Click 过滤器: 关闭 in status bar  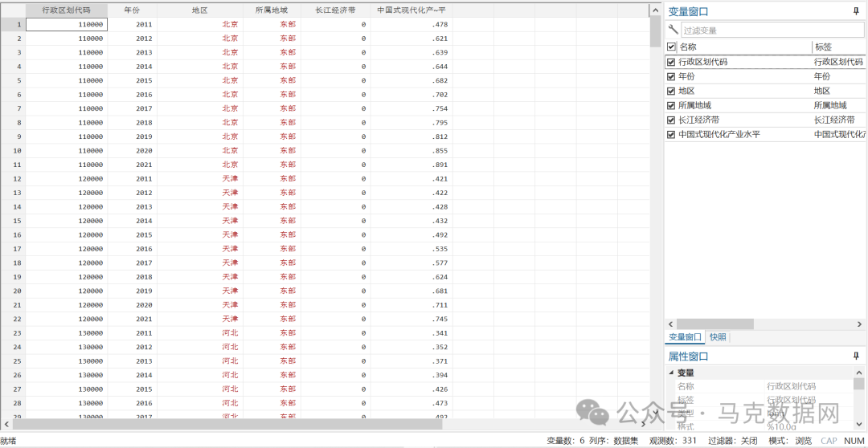pyautogui.click(x=733, y=441)
